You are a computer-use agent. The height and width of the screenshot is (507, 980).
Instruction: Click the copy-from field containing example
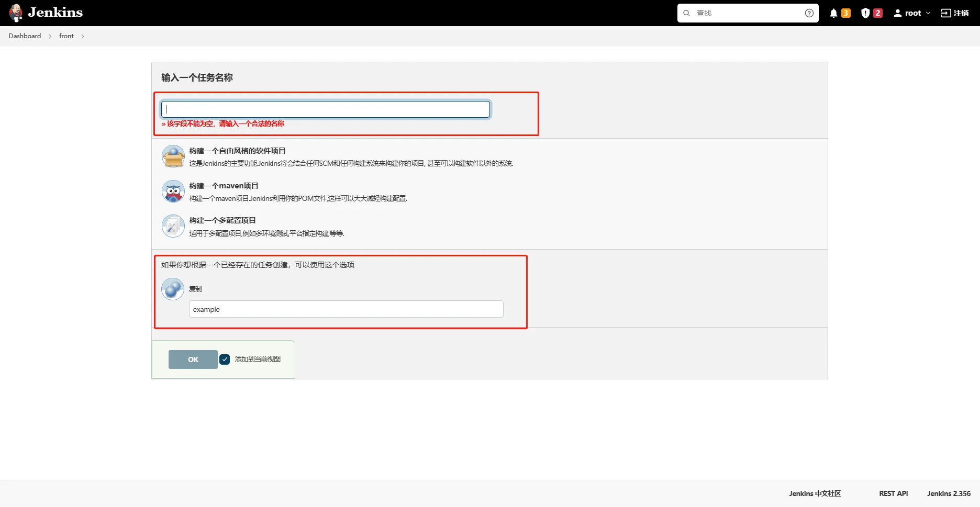[346, 309]
